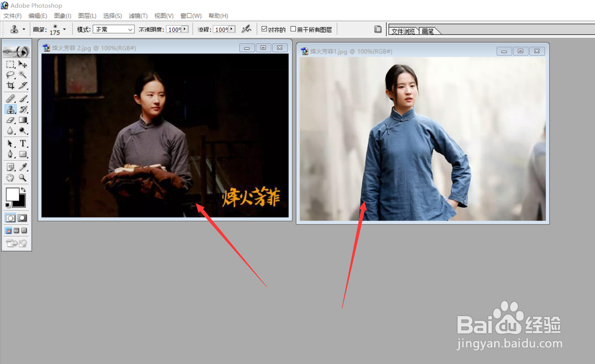Open the 文件(F) menu
595x364 pixels.
click(x=12, y=16)
